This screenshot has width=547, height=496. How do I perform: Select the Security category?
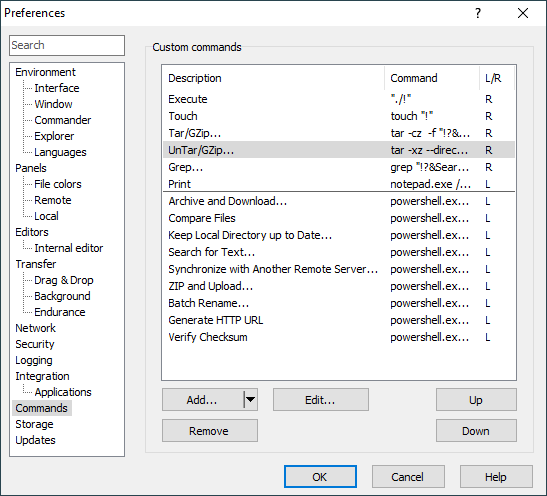click(x=35, y=344)
